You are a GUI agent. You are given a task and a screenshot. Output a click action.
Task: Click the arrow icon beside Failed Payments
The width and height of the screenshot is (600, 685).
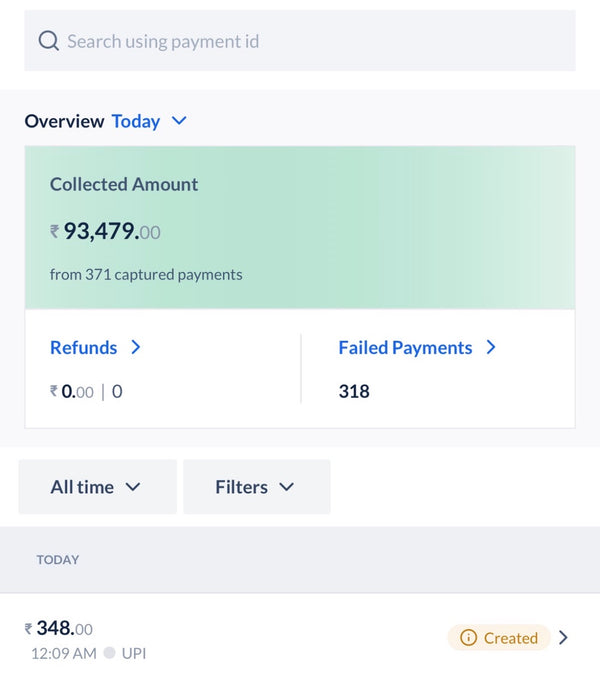pos(491,347)
